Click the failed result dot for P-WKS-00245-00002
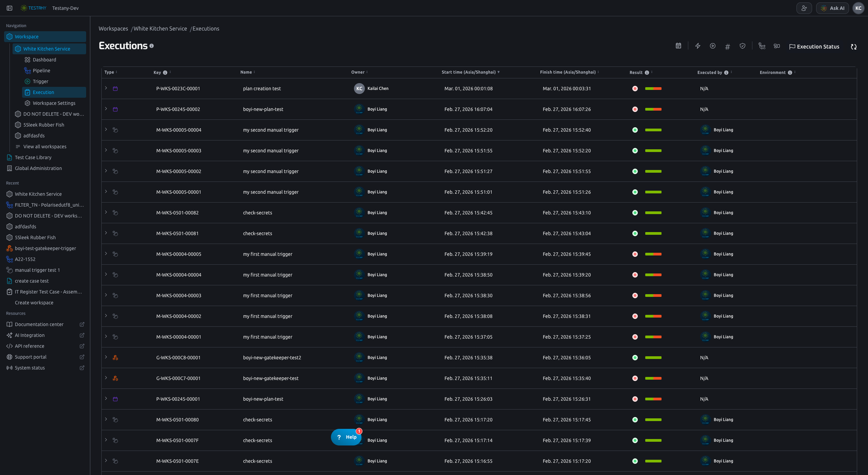The height and width of the screenshot is (475, 868). click(x=635, y=109)
